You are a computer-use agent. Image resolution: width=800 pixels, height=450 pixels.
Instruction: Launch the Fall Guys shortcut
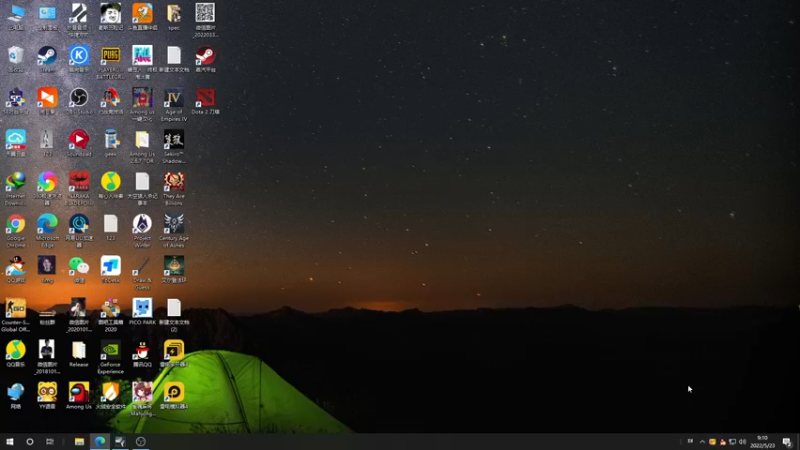[x=142, y=56]
